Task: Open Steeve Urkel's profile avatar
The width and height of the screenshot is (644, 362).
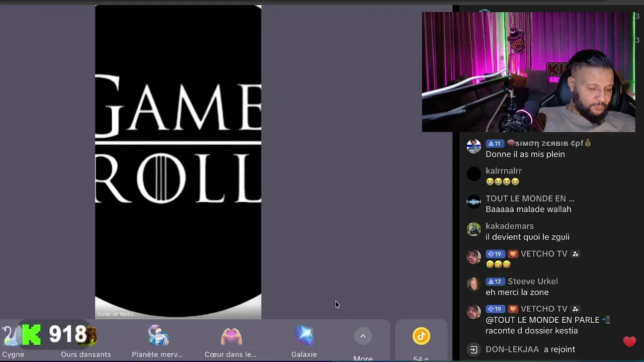Action: (x=474, y=285)
